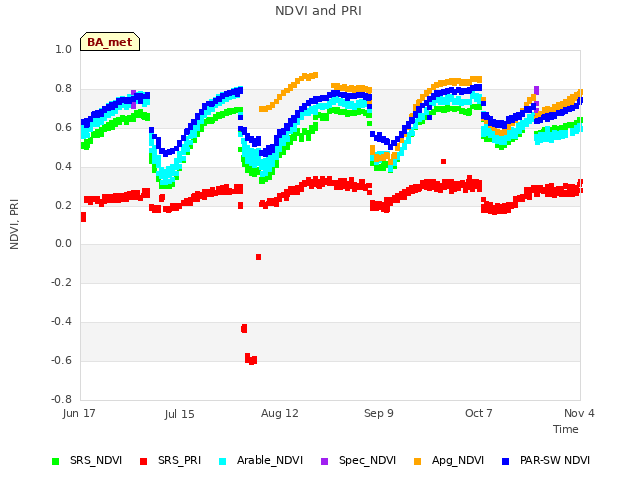Click the blue PAR-SW NDVI legend swatch
640x480 pixels.
coord(505,461)
